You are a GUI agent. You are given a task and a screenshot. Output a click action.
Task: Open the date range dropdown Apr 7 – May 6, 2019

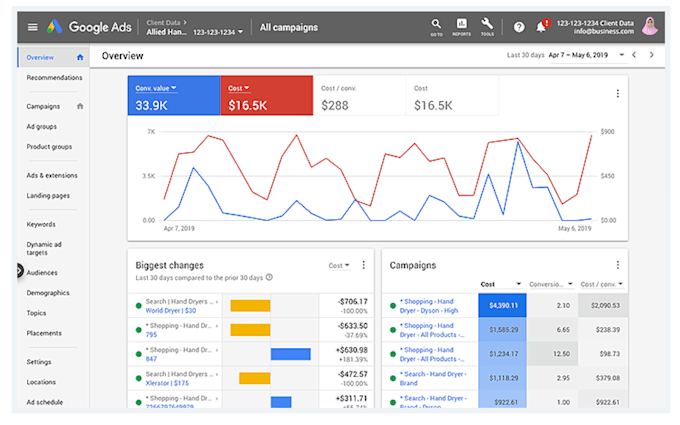(586, 55)
